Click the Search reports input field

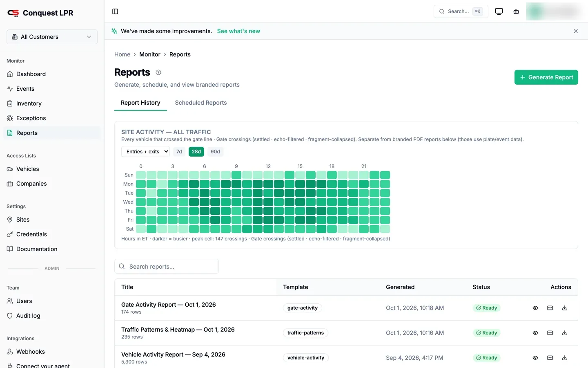click(167, 266)
